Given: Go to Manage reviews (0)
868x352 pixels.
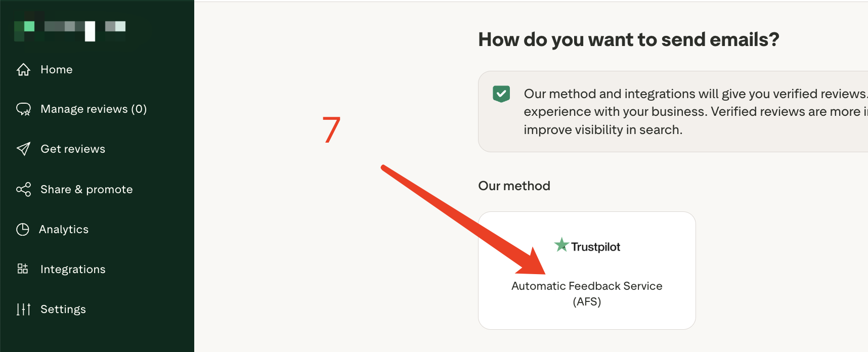Looking at the screenshot, I should pos(94,109).
